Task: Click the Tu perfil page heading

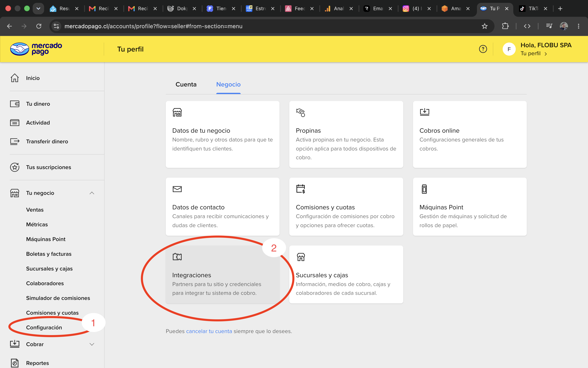Action: (130, 49)
